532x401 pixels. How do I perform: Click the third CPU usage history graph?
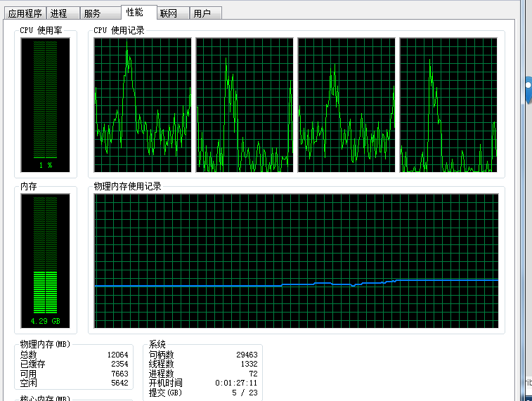point(346,105)
